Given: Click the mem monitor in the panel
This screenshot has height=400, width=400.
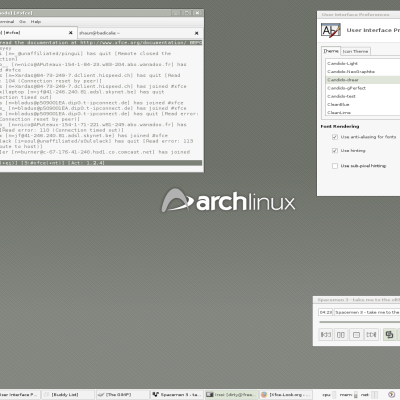Looking at the screenshot, I should [x=349, y=395].
